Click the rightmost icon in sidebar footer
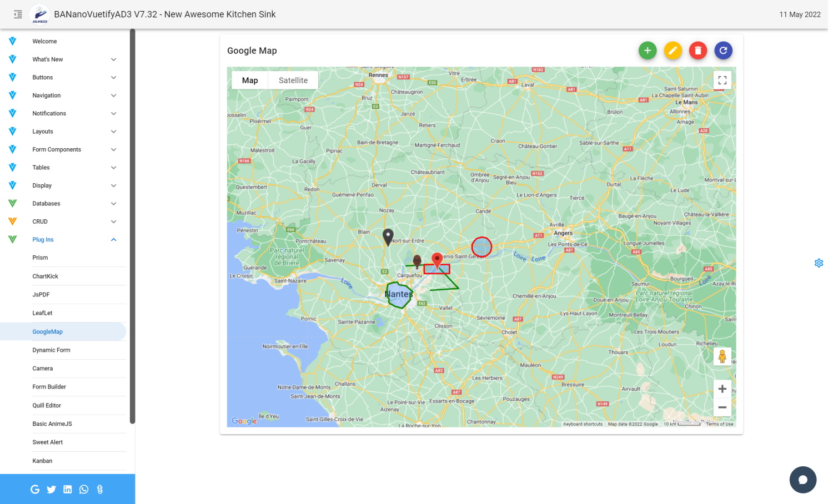The width and height of the screenshot is (833, 504). [x=100, y=489]
